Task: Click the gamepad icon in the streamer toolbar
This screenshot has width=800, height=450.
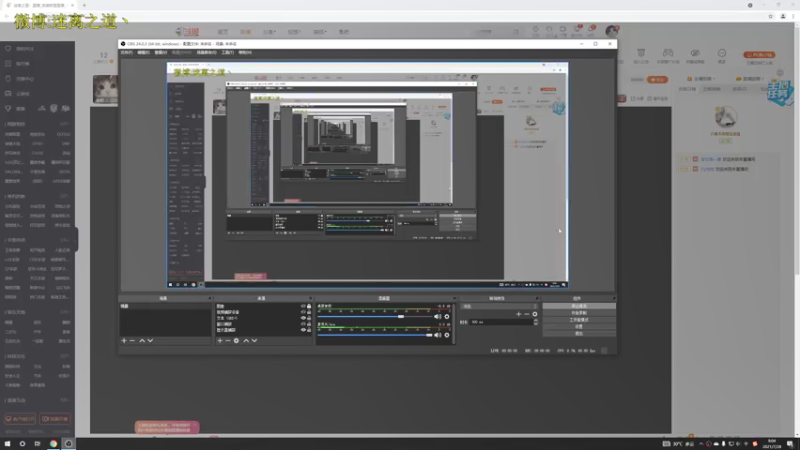Action: coord(667,53)
